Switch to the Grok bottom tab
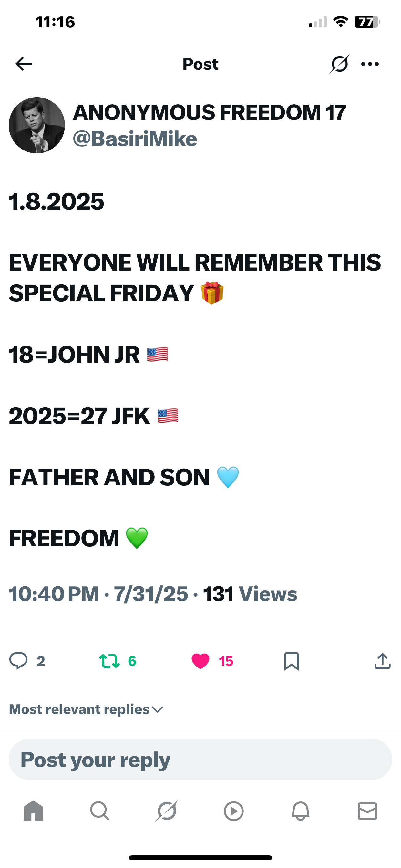The width and height of the screenshot is (401, 868). pyautogui.click(x=167, y=811)
